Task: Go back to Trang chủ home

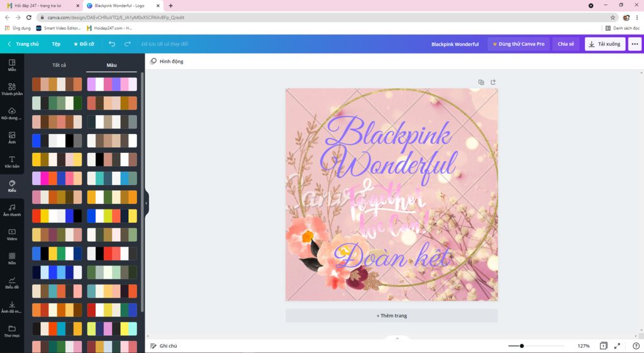Action: point(23,44)
